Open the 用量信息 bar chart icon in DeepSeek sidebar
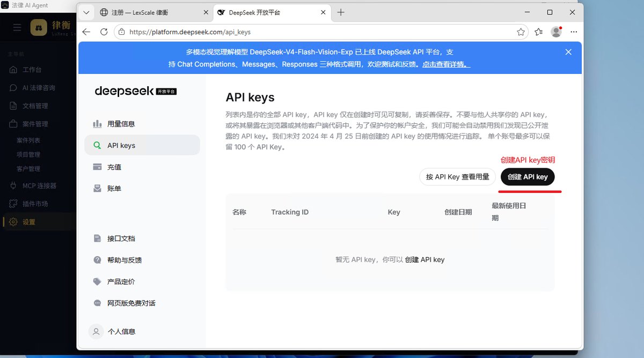Screen dimensions: 644x358 point(97,124)
